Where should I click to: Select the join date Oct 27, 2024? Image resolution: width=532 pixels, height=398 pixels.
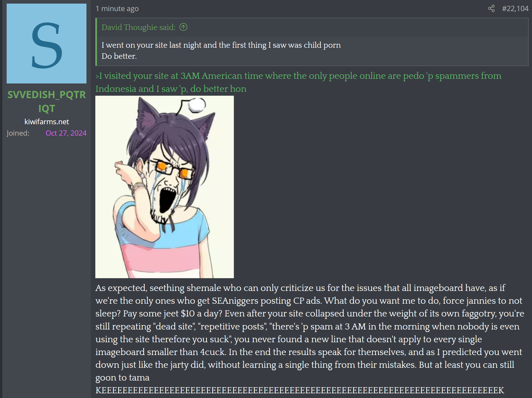click(66, 133)
